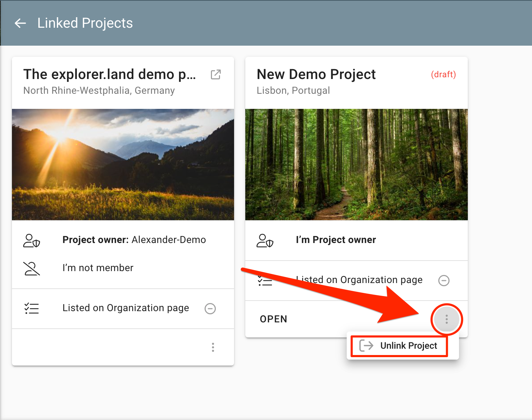This screenshot has width=532, height=420.
Task: Open explorer.land demo project external link icon
Action: [215, 74]
